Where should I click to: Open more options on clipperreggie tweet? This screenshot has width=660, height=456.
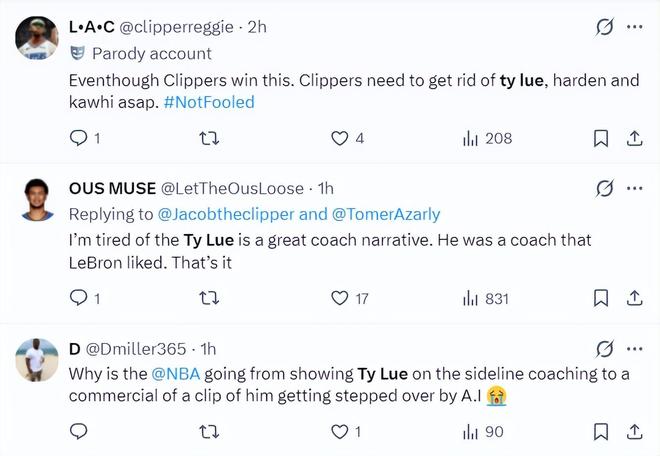point(634,28)
